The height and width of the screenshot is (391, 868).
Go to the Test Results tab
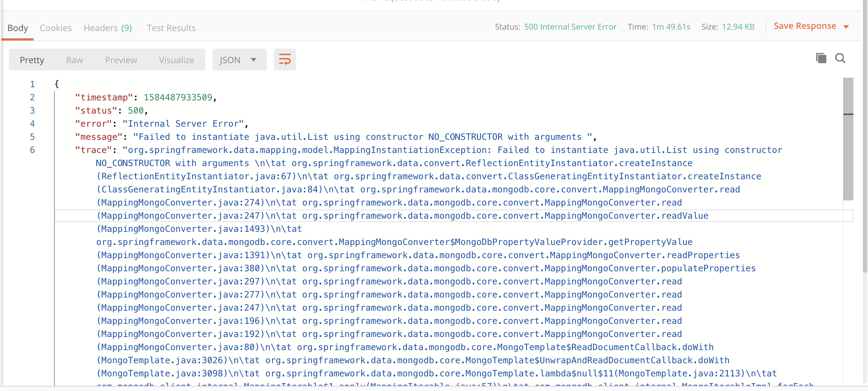[171, 28]
